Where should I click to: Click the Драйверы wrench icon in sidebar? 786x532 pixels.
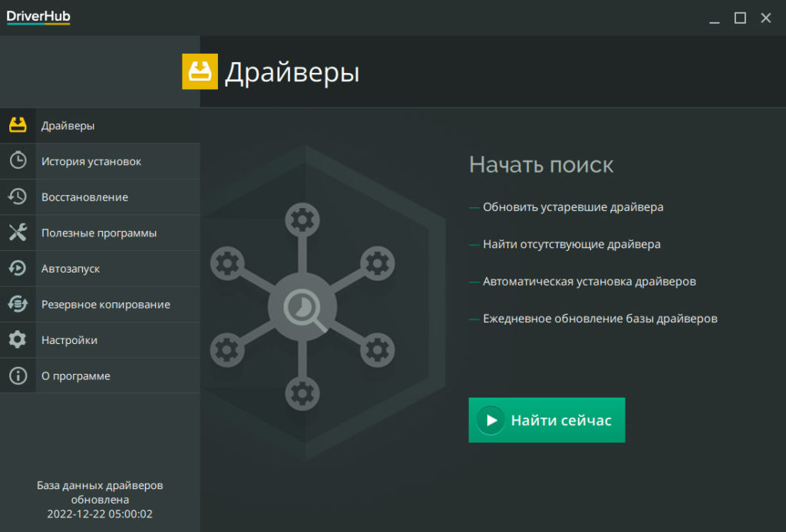[18, 125]
